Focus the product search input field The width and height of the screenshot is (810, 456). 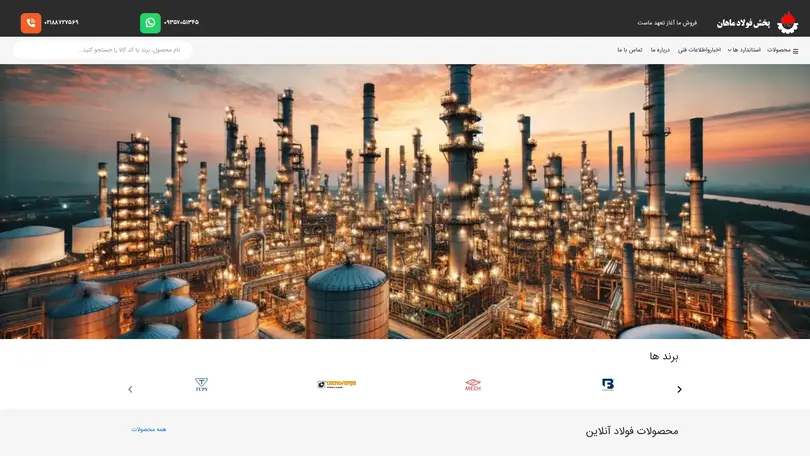pos(102,50)
